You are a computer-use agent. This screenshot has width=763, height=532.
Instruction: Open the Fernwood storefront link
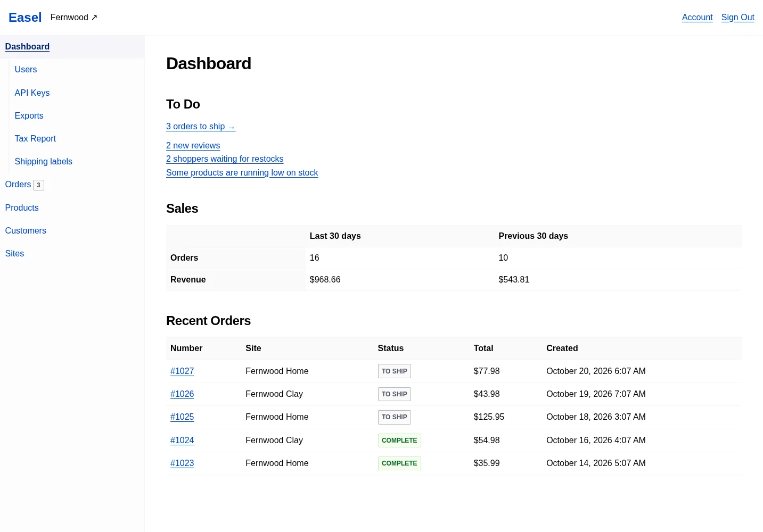pos(74,18)
